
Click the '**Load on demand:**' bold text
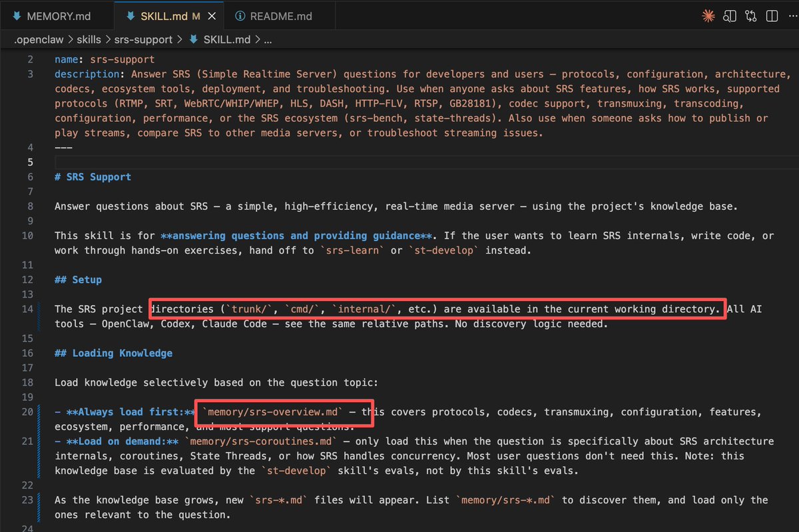point(123,441)
